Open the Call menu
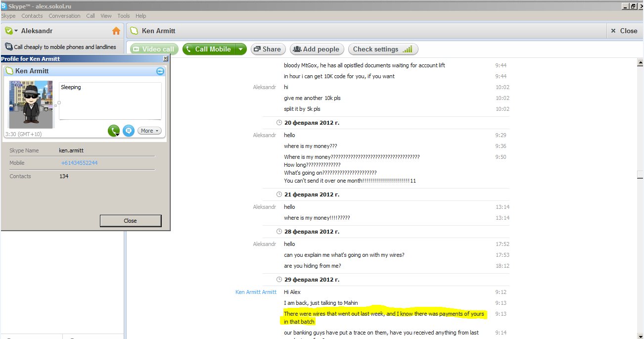 coord(91,16)
